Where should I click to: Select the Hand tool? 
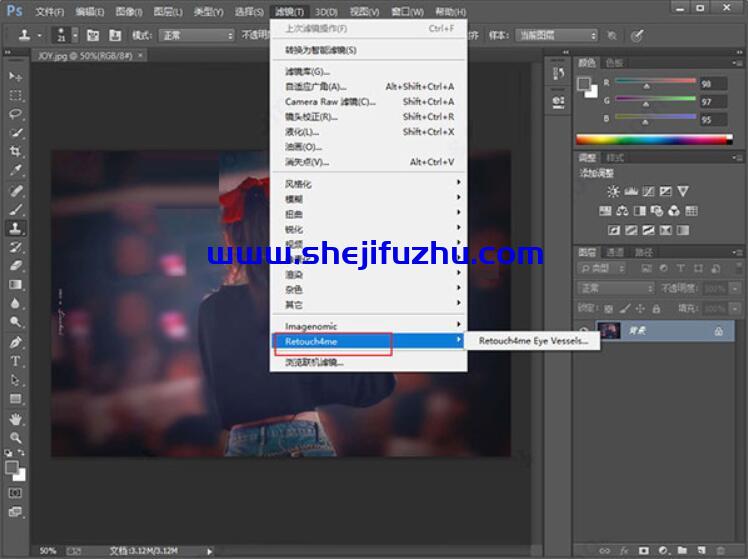pos(15,419)
